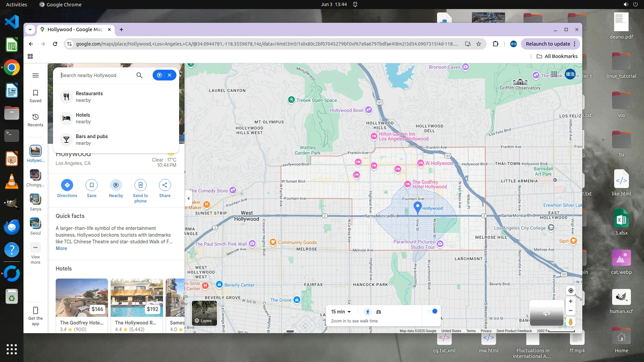Toggle the travel time area switch

coord(432,311)
